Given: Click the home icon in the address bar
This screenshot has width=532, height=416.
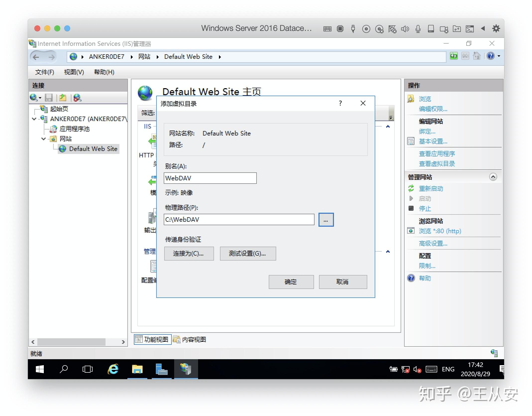Looking at the screenshot, I should [477, 56].
